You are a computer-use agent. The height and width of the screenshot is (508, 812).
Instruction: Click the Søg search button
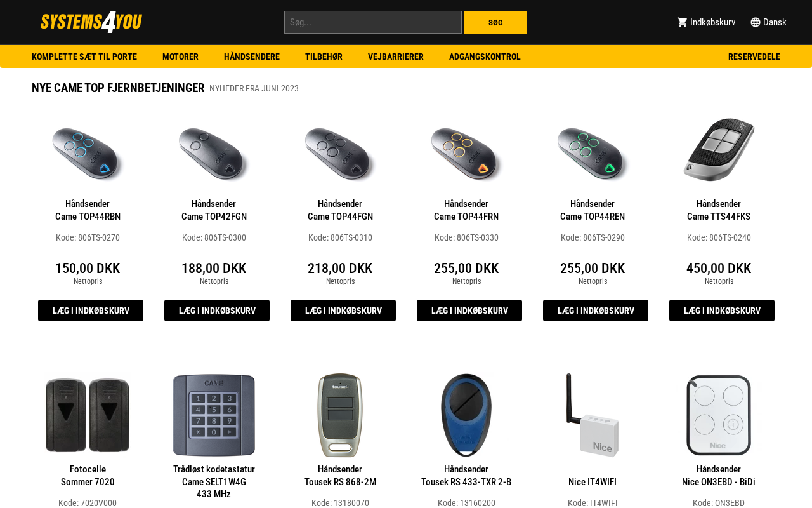495,22
